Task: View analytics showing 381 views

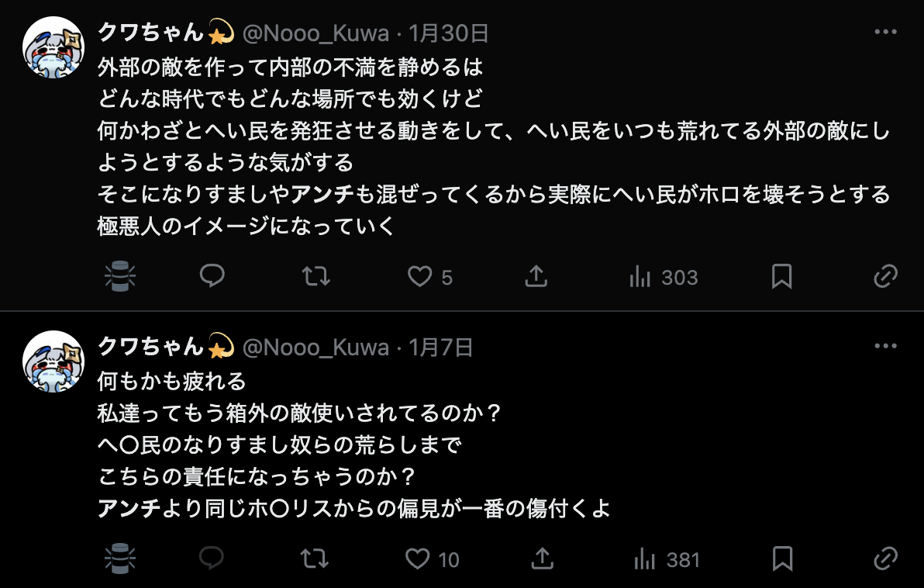Action: pos(667,559)
